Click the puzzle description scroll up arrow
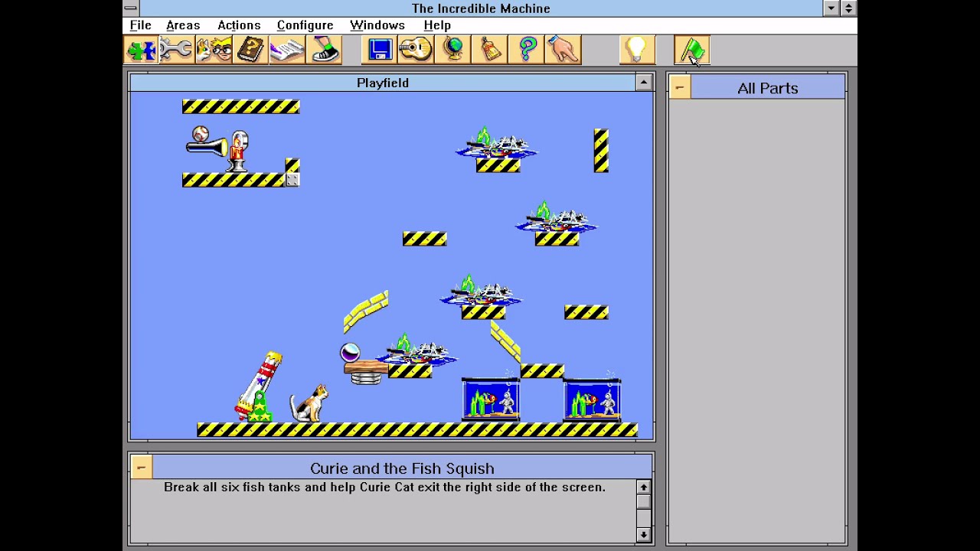 [643, 487]
